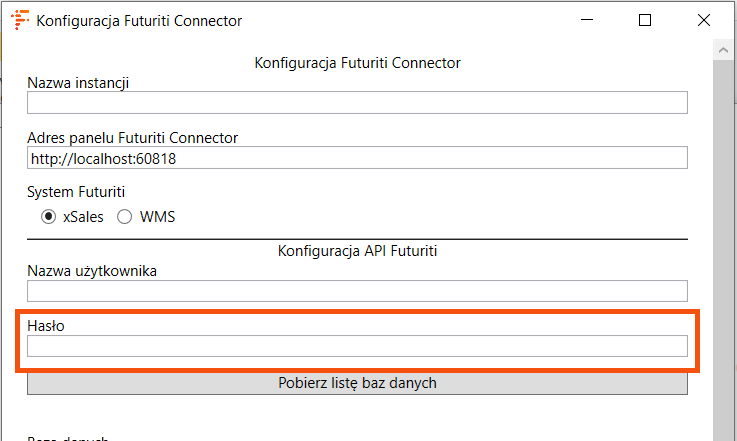
Task: Focus the Hasło password field
Action: 357,346
